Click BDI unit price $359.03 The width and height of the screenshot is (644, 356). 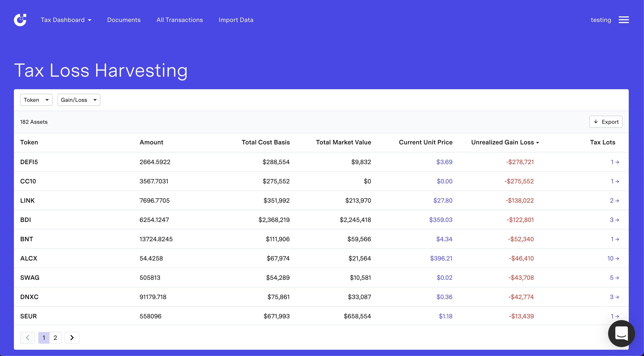[x=441, y=220]
